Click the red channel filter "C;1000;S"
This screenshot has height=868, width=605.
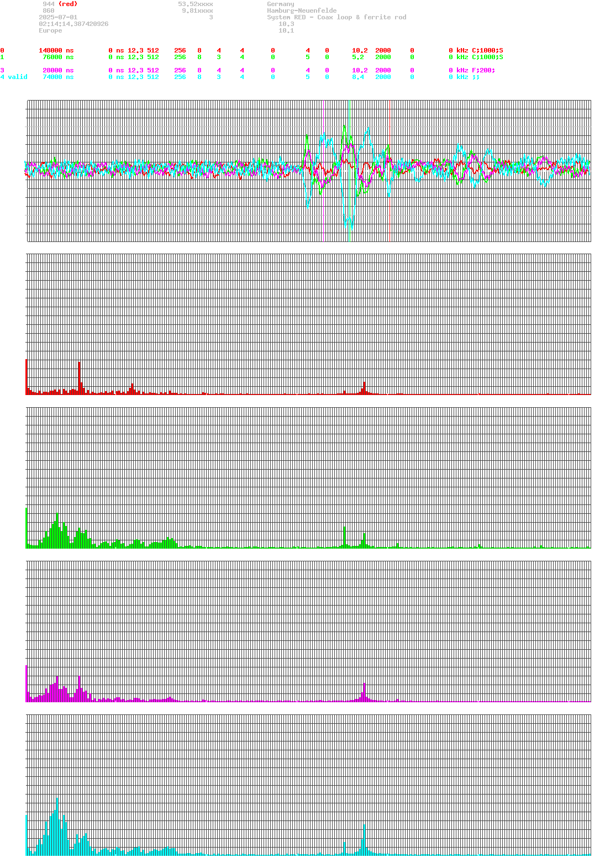[x=487, y=50]
